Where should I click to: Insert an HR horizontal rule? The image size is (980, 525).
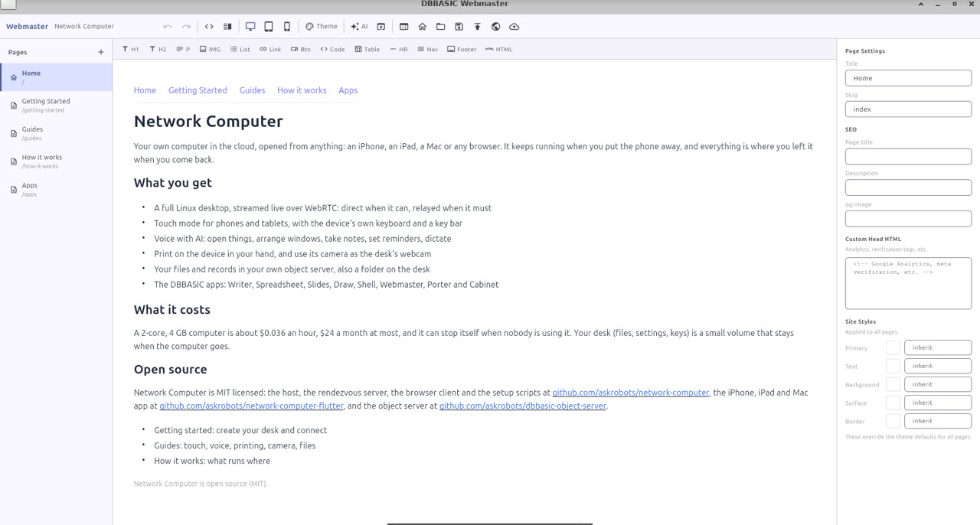point(399,49)
